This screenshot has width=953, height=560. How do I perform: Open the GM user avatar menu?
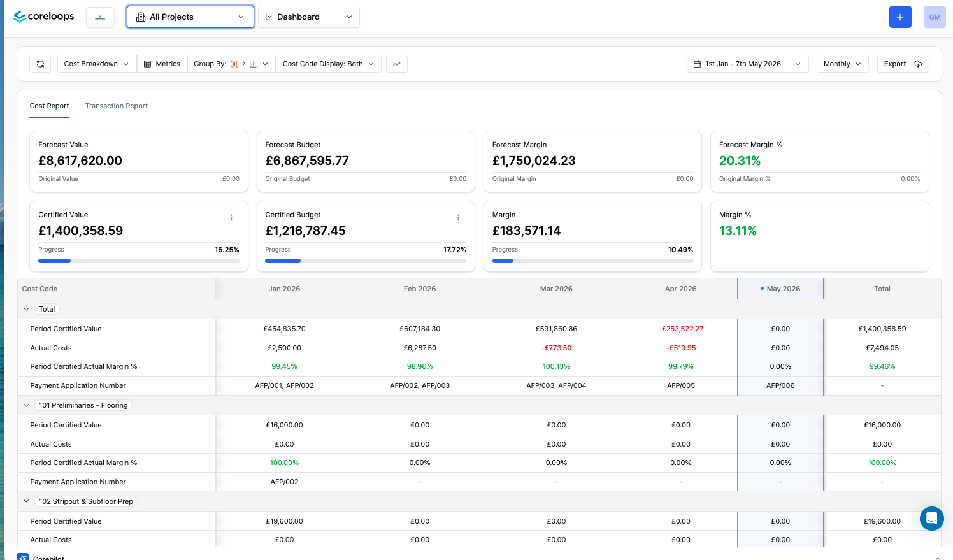[935, 17]
